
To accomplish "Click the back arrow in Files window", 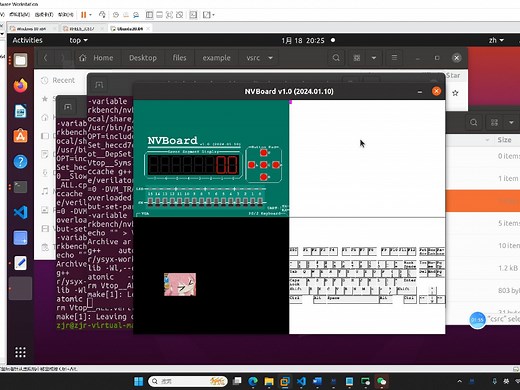I will (45, 58).
